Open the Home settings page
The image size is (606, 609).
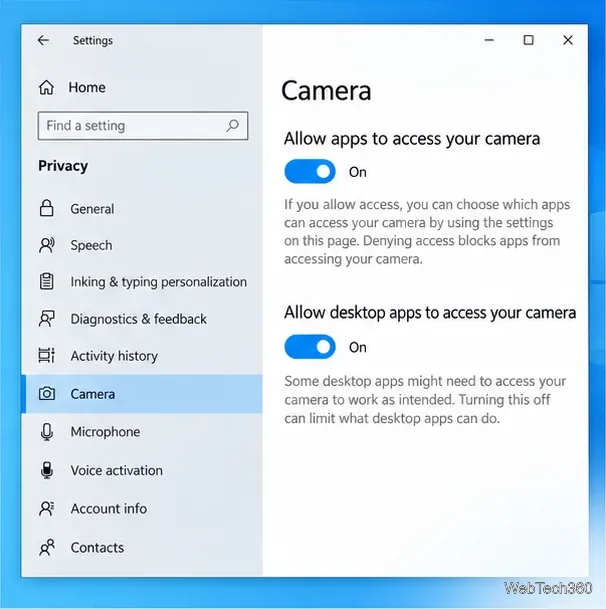(87, 87)
